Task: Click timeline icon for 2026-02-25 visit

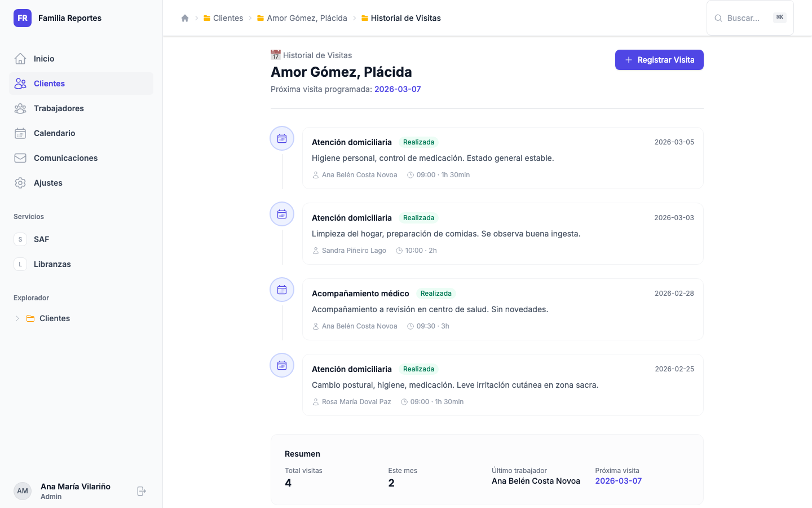Action: (x=282, y=365)
